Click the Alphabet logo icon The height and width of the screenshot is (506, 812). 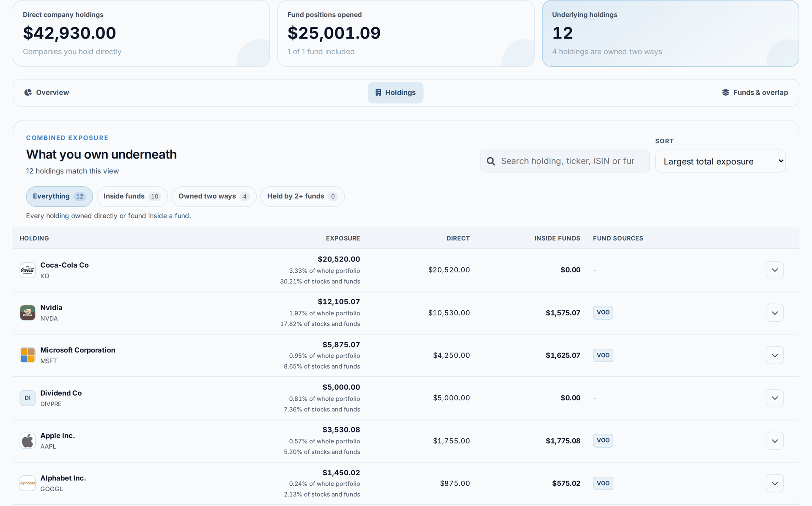tap(27, 483)
